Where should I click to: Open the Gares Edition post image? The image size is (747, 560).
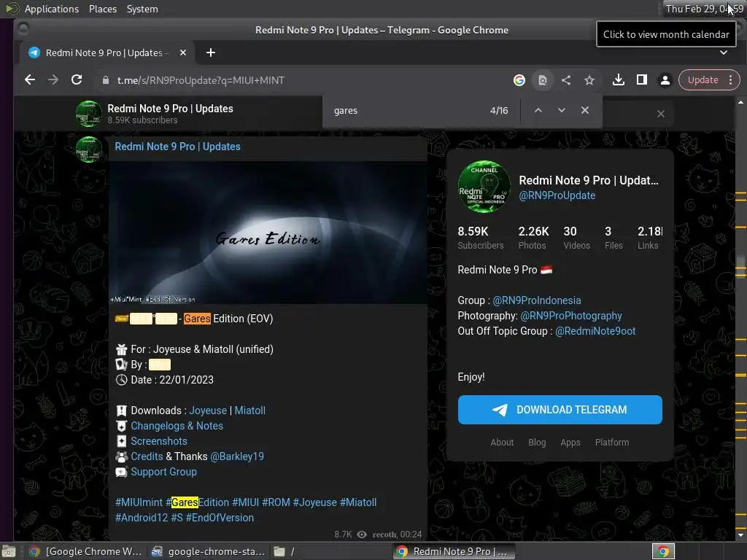point(268,233)
